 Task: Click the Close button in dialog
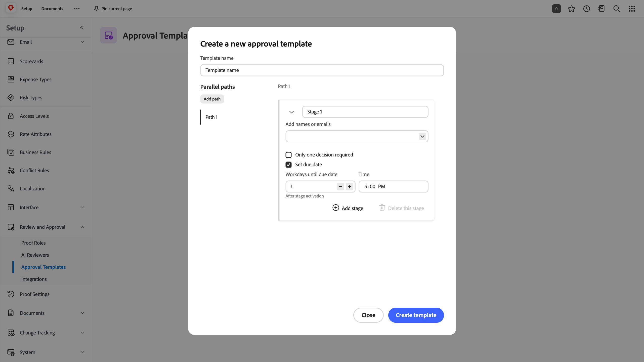368,315
